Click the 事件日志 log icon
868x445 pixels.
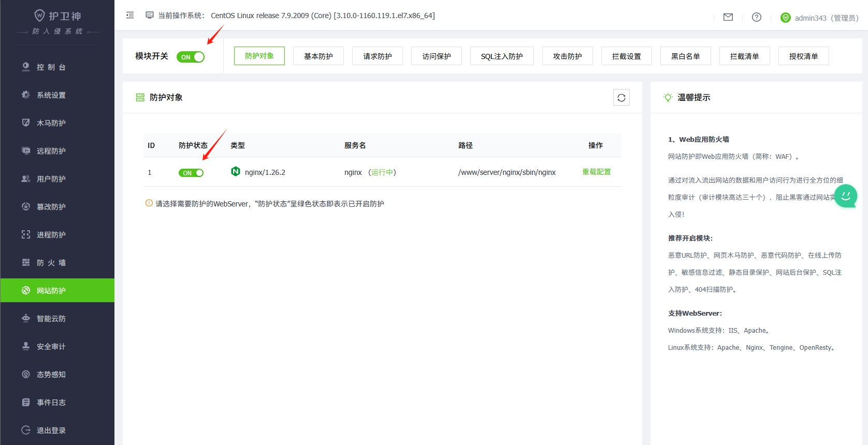point(26,402)
